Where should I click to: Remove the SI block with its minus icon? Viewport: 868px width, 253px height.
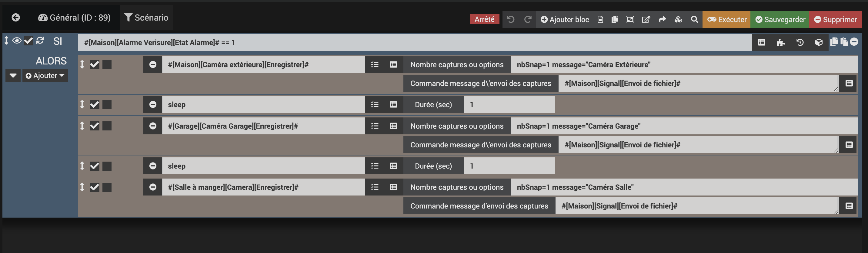tap(854, 42)
